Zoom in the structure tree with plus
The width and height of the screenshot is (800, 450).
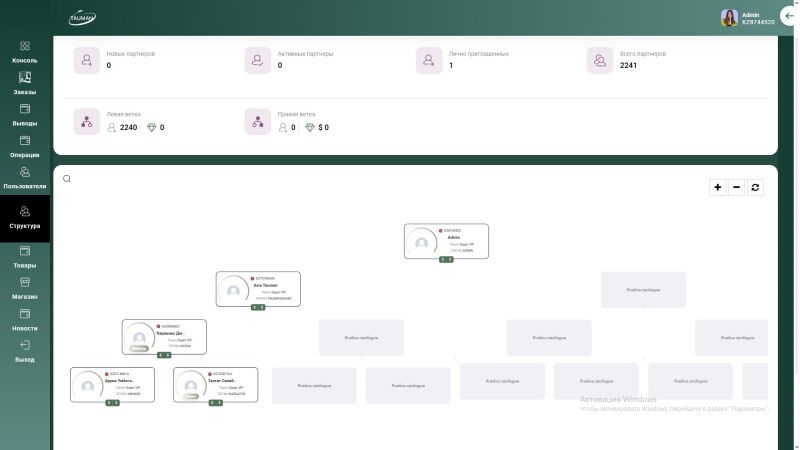718,187
